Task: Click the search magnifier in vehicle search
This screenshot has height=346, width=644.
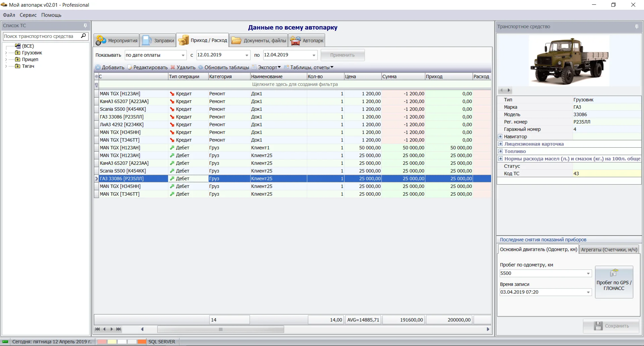Action: [84, 36]
